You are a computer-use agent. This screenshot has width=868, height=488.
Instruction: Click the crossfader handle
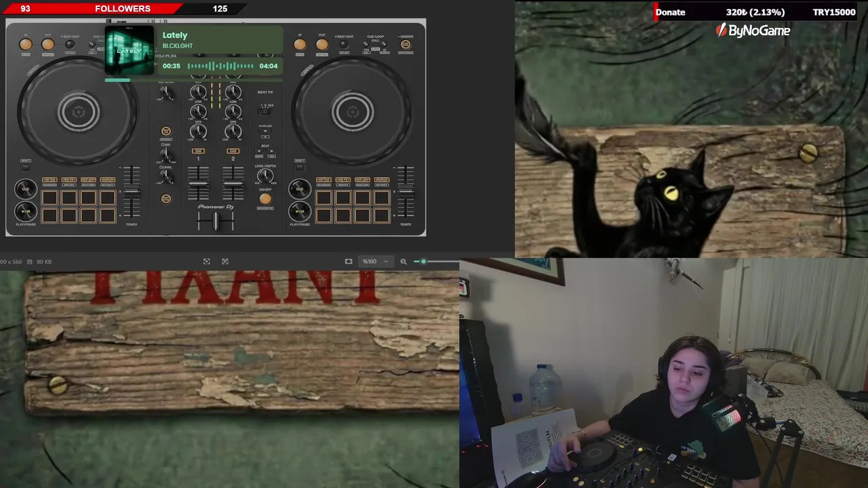(216, 220)
